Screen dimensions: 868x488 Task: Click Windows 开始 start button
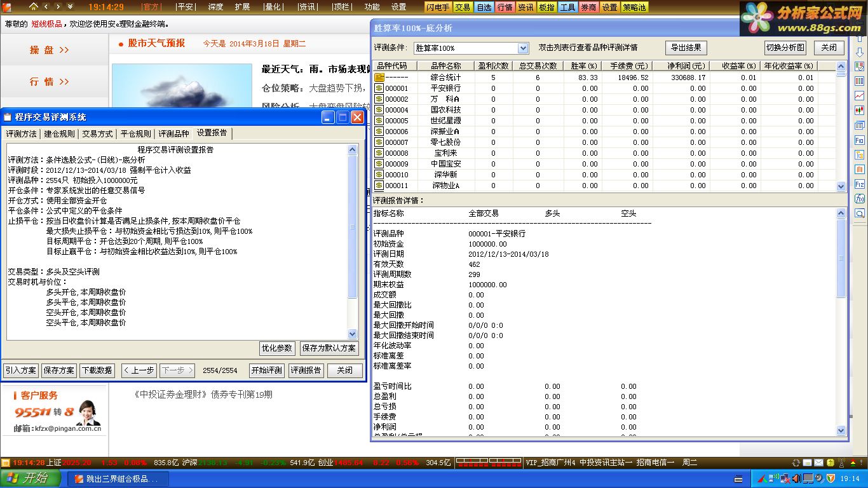(x=31, y=478)
